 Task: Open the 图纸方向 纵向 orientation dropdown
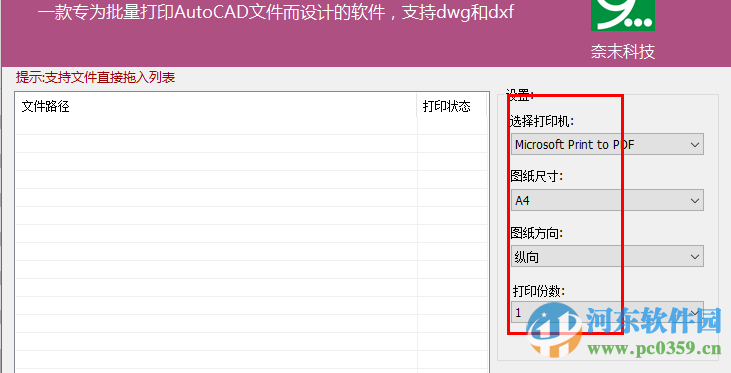click(607, 256)
